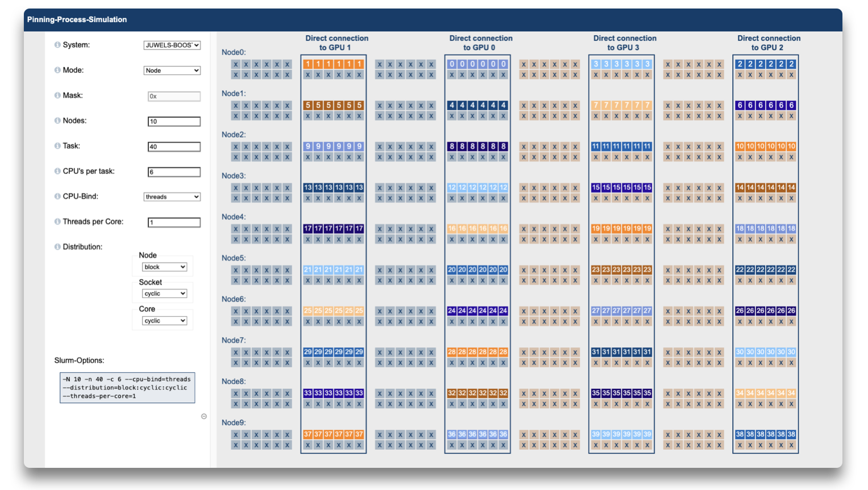Click the Slurm-Options command text box
Image resolution: width=868 pixels, height=490 pixels.
point(127,388)
